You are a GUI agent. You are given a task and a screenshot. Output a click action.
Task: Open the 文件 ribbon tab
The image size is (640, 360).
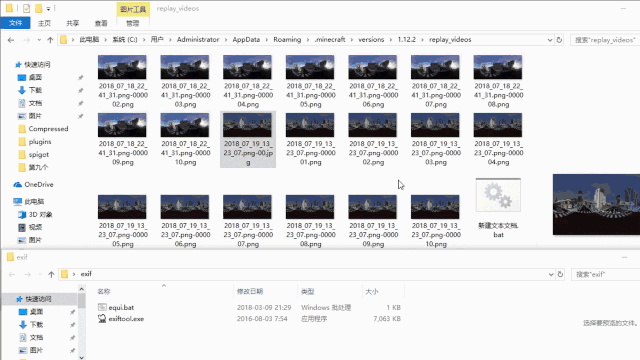coord(16,23)
